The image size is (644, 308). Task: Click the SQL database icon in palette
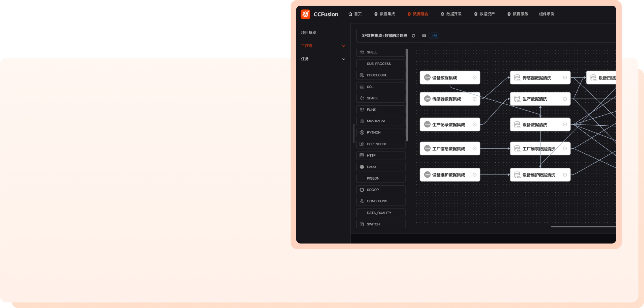pos(362,87)
